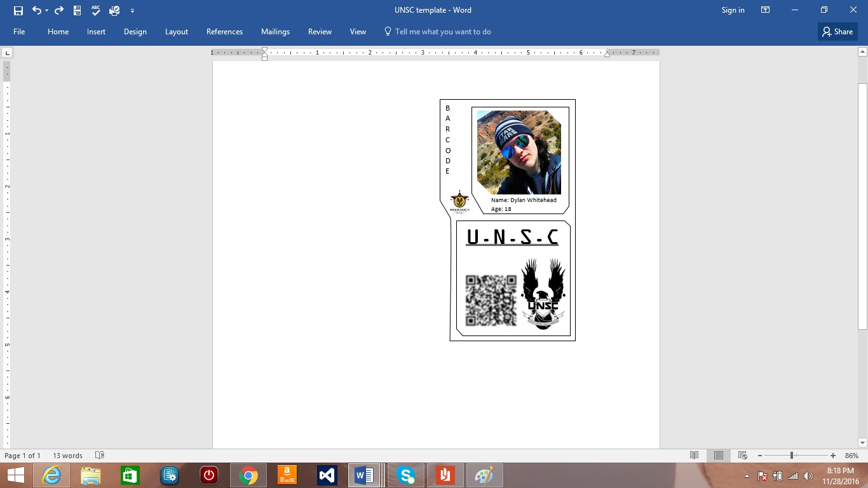This screenshot has width=868, height=488.
Task: Launch Internet Explorer from the taskbar
Action: click(x=51, y=475)
